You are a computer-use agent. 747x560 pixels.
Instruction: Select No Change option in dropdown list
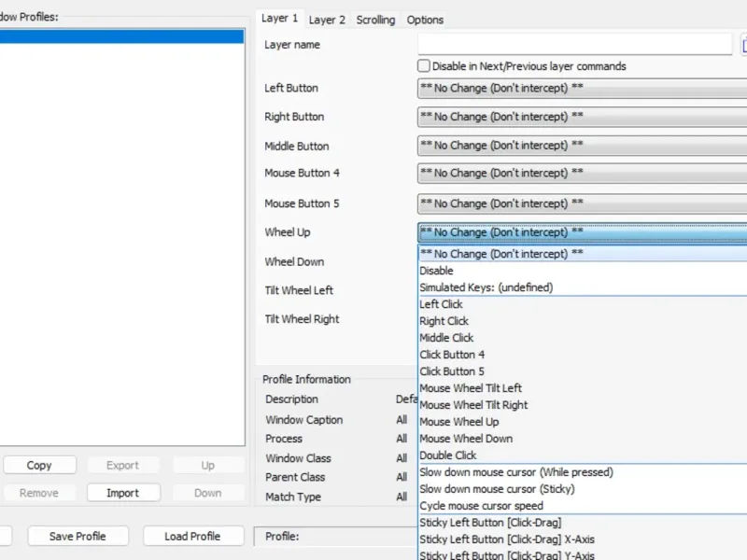(582, 254)
